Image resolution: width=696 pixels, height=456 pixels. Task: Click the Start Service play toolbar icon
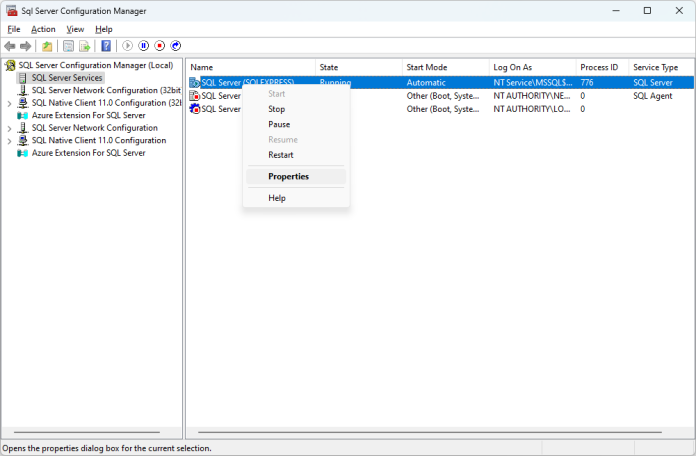(127, 46)
